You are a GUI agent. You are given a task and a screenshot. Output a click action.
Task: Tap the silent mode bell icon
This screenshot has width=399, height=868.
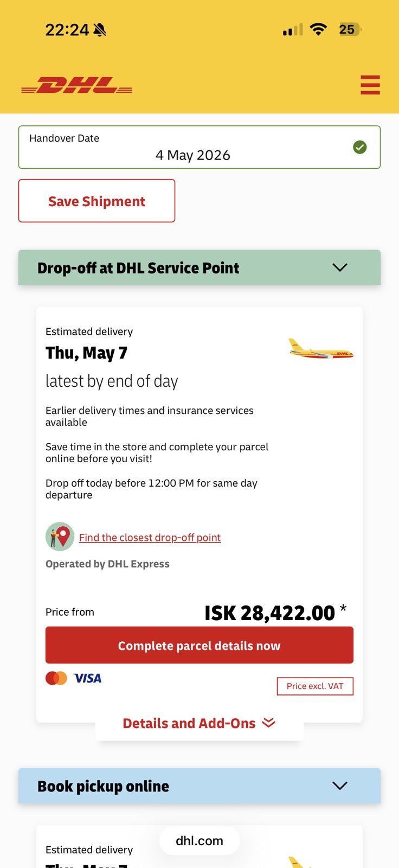[x=100, y=30]
